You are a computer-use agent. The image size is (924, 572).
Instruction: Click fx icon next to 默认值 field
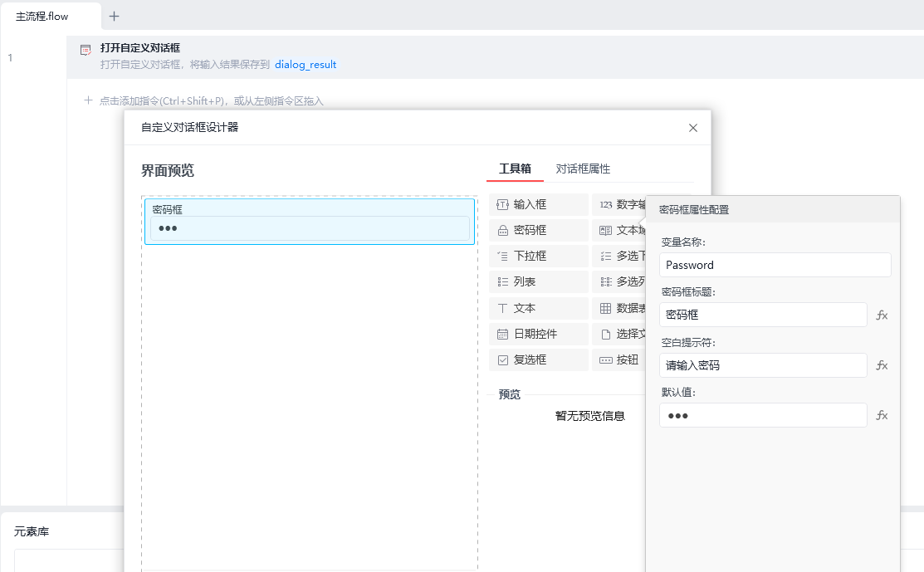click(882, 415)
